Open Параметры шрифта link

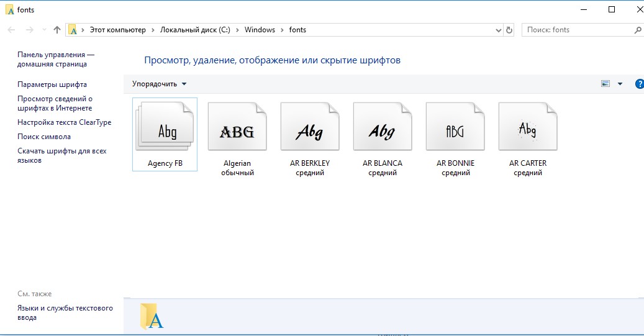(52, 84)
